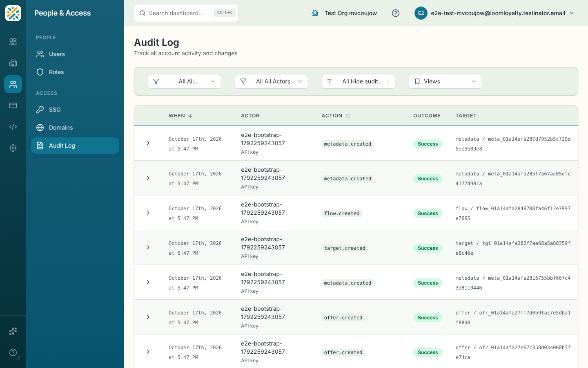Toggle sorting on the ACTION column

click(348, 116)
